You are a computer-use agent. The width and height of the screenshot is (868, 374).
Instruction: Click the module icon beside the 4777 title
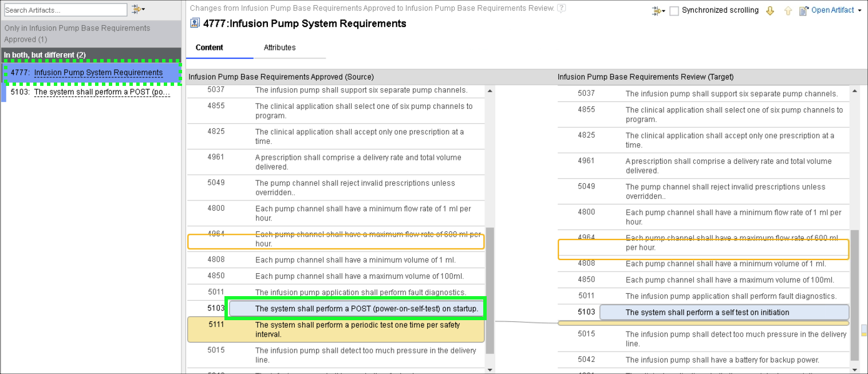click(195, 23)
